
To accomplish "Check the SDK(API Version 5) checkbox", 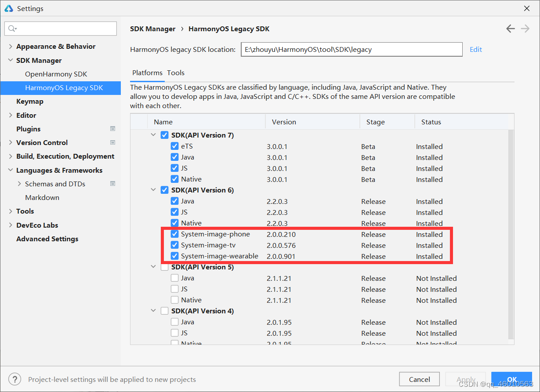I will coord(165,267).
